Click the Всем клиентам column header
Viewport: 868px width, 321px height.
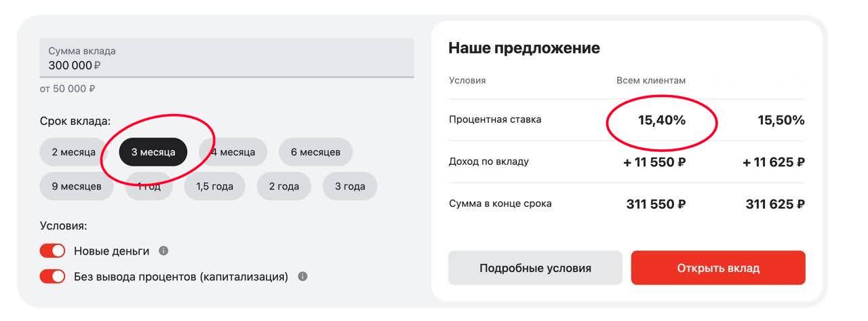click(650, 81)
